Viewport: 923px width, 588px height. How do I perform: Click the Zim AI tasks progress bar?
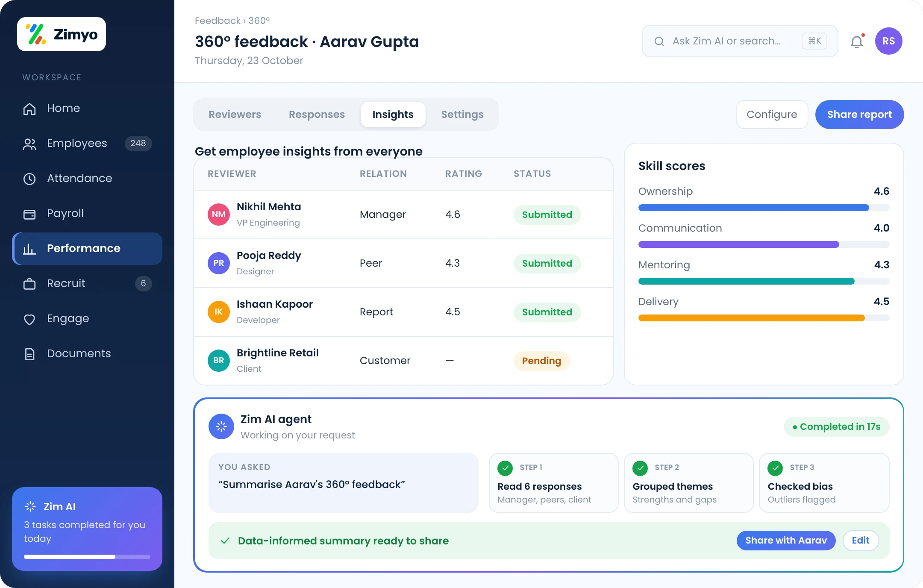(87, 557)
